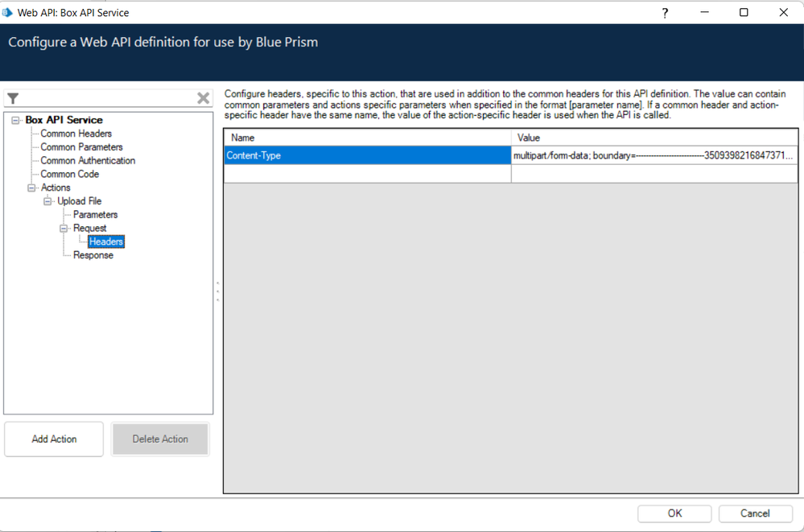Click the empty Value cell in new row
This screenshot has width=804, height=532.
pyautogui.click(x=654, y=174)
